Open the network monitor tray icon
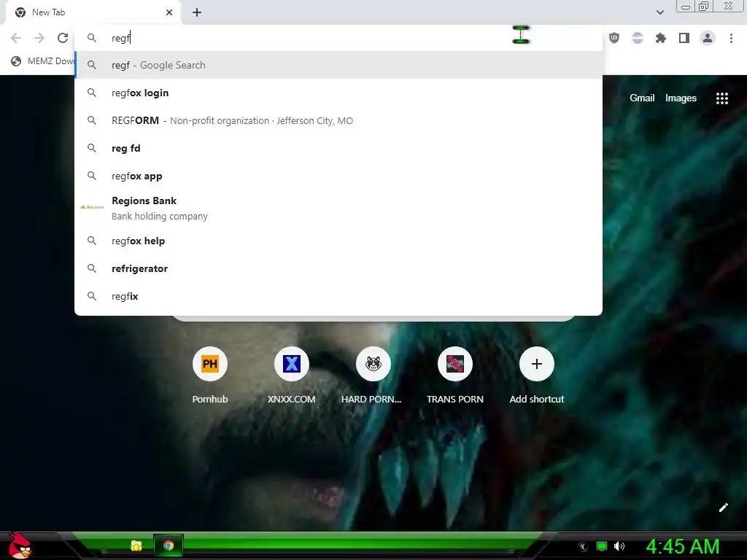This screenshot has height=560, width=747. [602, 546]
